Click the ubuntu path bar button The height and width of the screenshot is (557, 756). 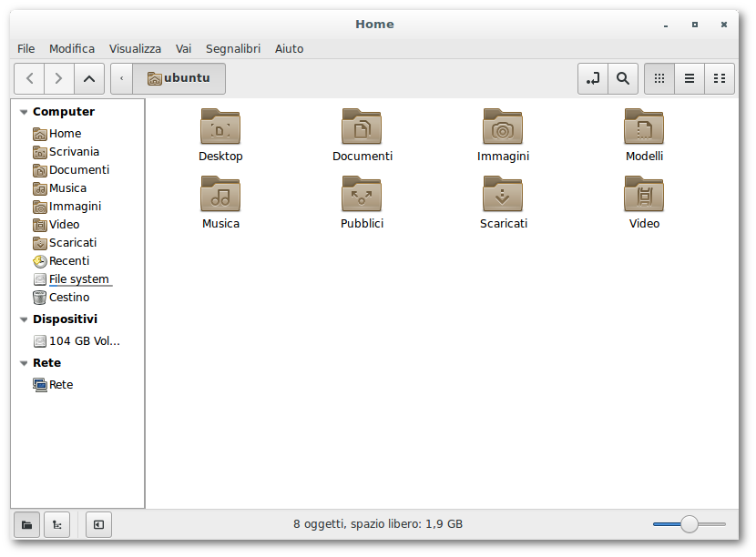click(x=179, y=78)
